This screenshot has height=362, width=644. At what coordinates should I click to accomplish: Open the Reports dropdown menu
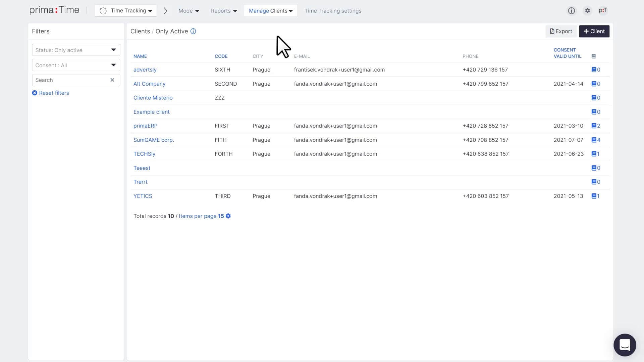224,11
